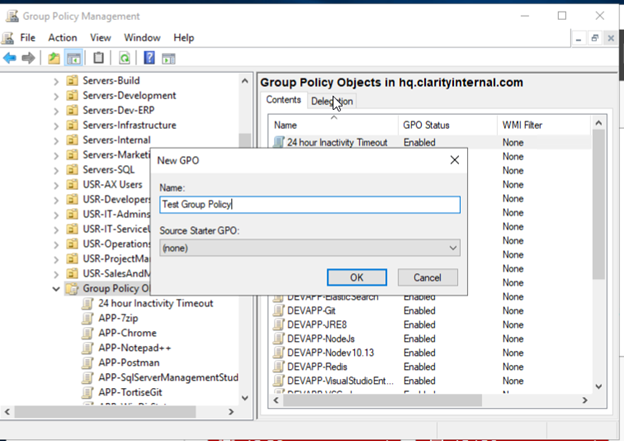
Task: Select APP-SqlServerManagementStud tree item
Action: click(168, 377)
